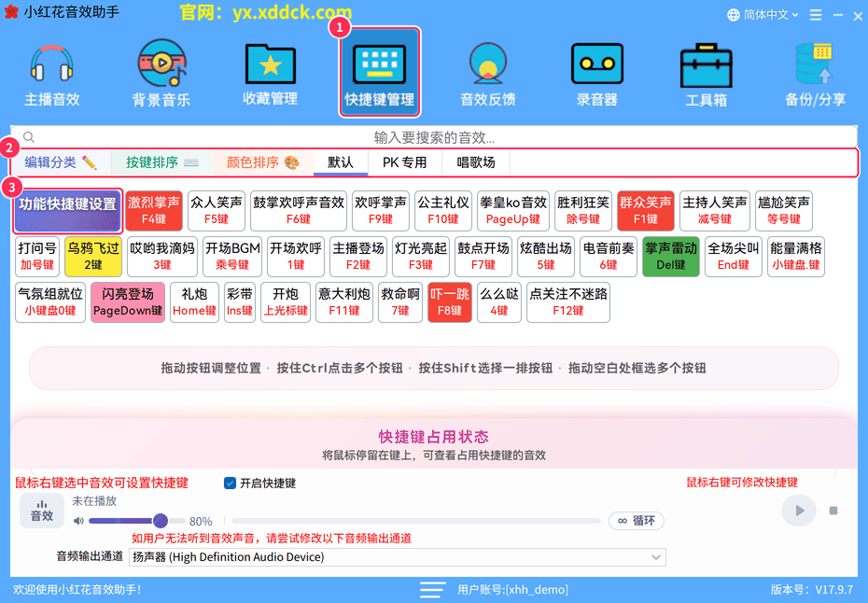868x603 pixels.
Task: Open the 录音器 recorder
Action: coord(596,74)
